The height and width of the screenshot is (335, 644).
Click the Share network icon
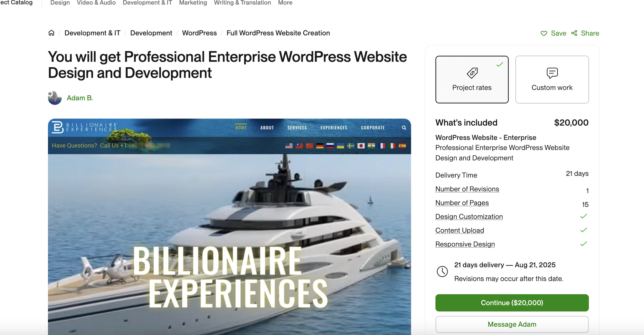point(574,33)
